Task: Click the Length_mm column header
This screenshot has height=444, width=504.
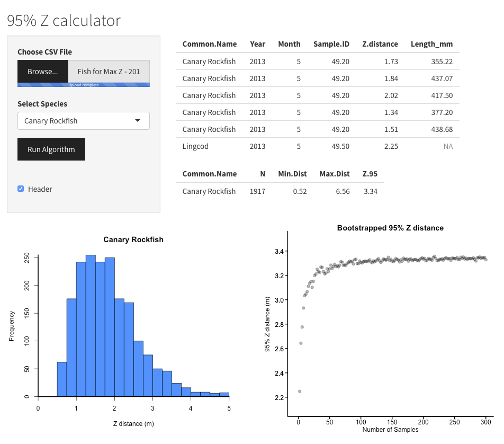Action: 431,44
